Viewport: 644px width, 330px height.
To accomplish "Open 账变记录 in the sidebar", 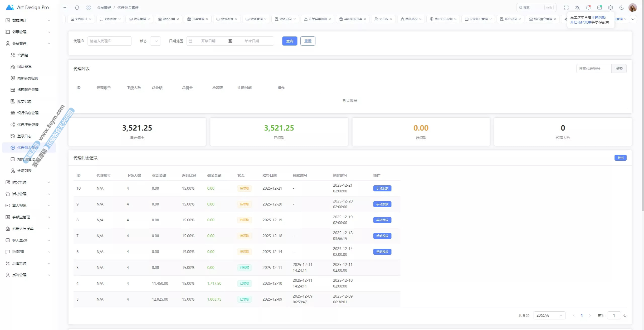I will [x=24, y=101].
